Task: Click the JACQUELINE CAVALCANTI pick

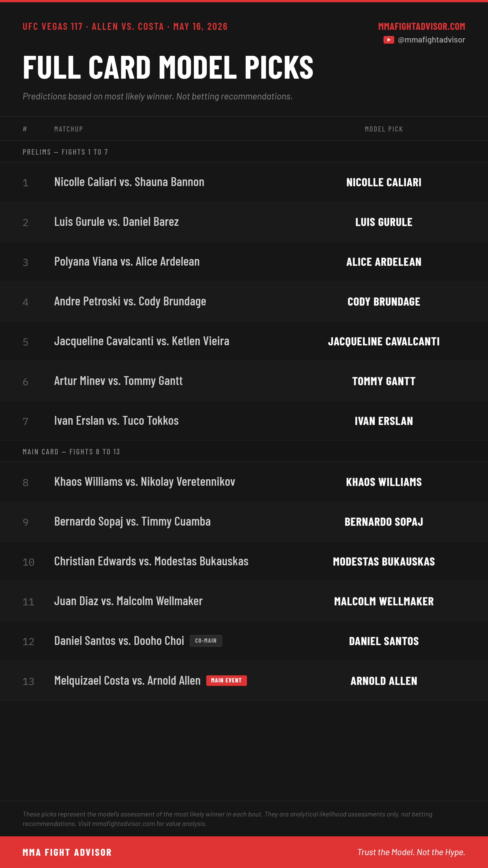Action: click(x=384, y=341)
